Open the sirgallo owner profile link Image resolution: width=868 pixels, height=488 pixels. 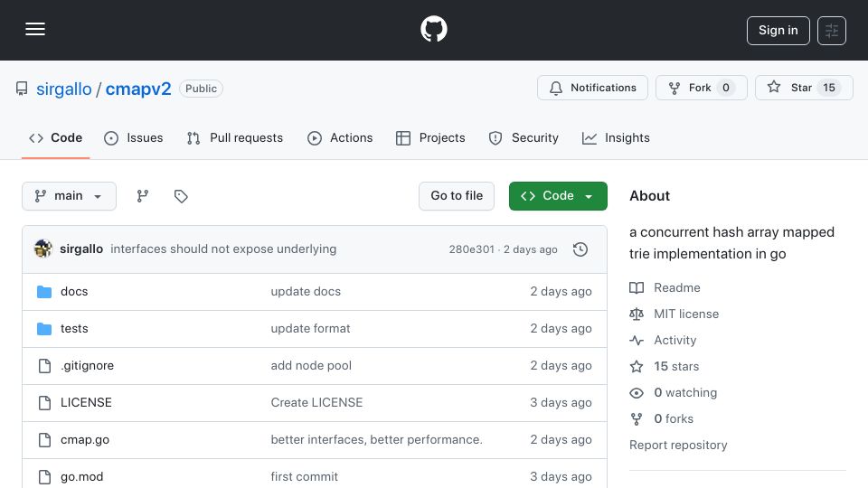64,89
